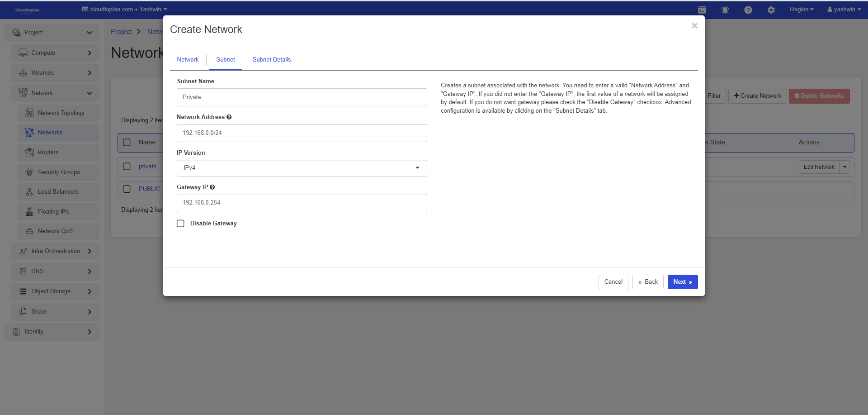Open Routers from the sidebar
The height and width of the screenshot is (415, 868).
point(48,153)
